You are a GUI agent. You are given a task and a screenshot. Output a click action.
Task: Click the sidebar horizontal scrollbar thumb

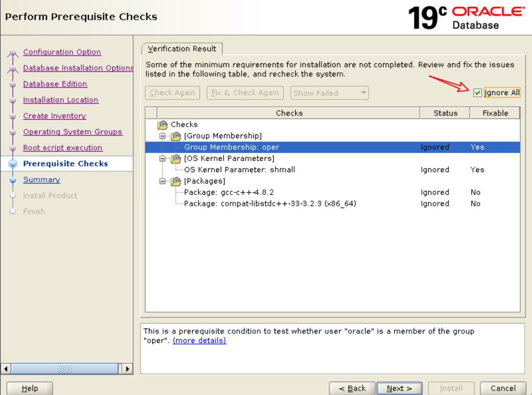(64, 368)
